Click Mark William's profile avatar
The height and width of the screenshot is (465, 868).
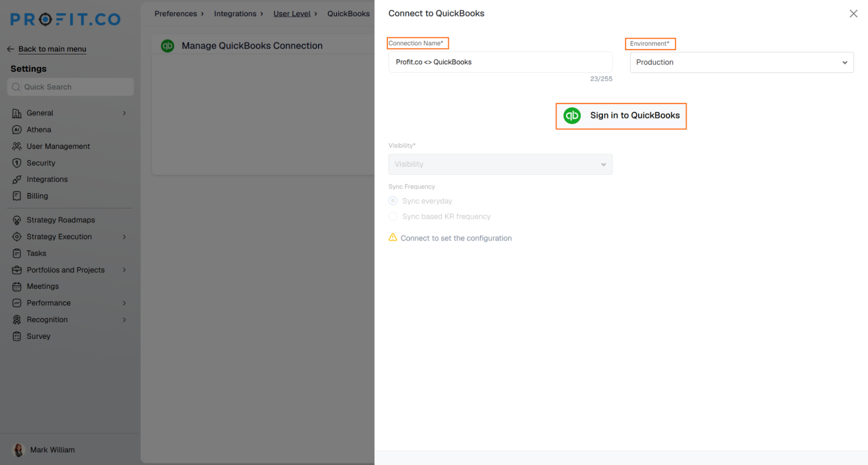[19, 450]
